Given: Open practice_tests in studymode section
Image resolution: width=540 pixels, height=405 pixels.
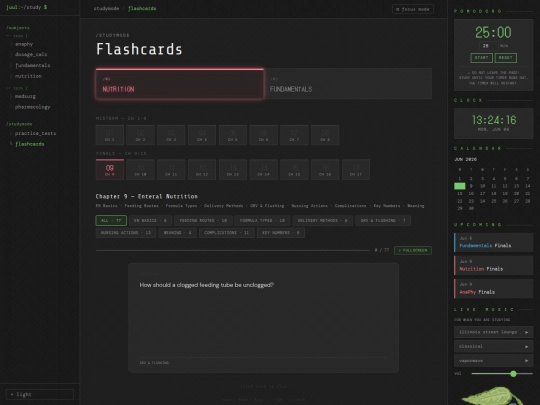Looking at the screenshot, I should (x=35, y=133).
